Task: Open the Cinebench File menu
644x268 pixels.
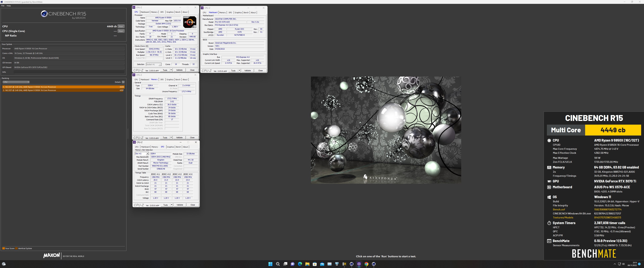Action: pos(3,6)
